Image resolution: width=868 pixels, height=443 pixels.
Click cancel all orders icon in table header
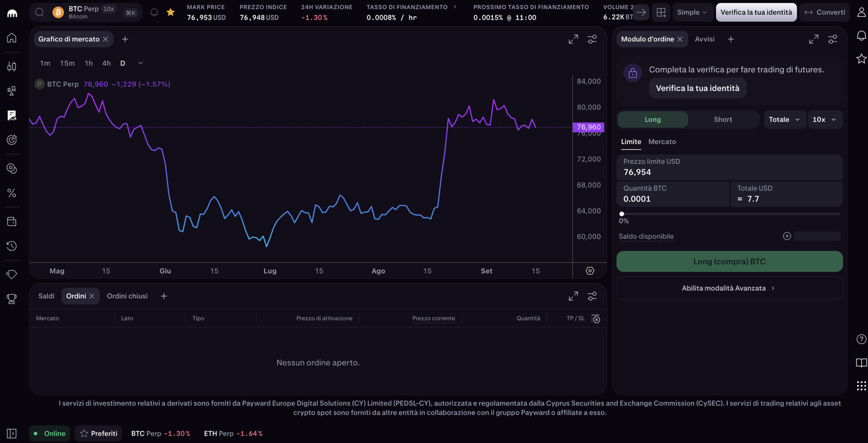(596, 319)
